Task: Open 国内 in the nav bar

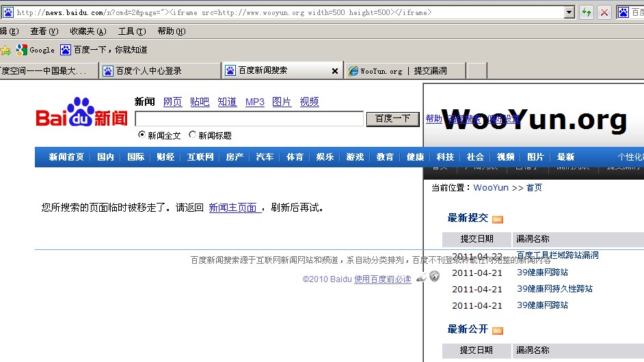Action: [105, 157]
